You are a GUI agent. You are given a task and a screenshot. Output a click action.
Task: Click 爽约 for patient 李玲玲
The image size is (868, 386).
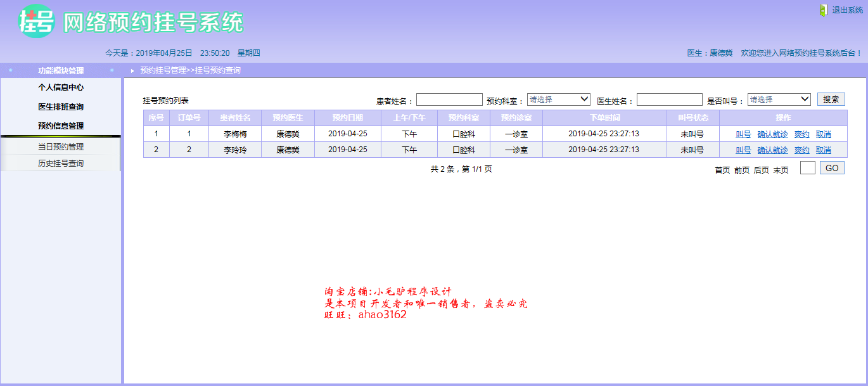coord(802,150)
